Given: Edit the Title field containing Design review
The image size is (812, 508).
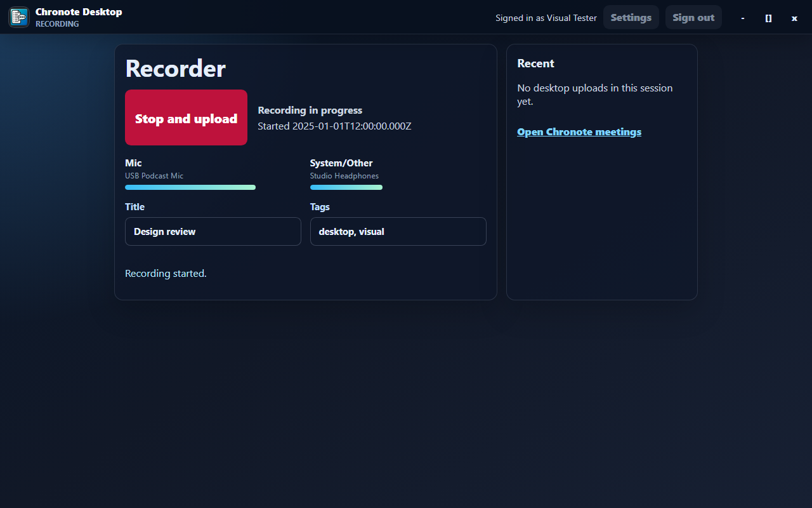Looking at the screenshot, I should [213, 232].
